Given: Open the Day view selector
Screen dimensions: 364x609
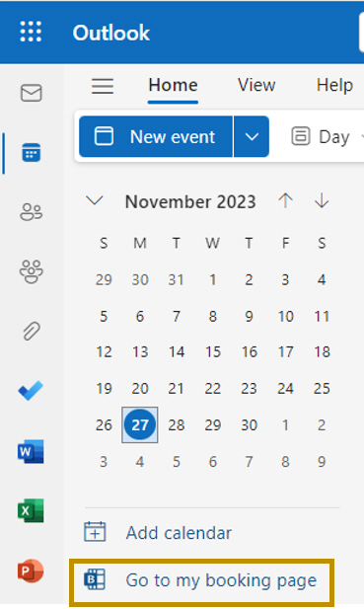Looking at the screenshot, I should [x=328, y=137].
